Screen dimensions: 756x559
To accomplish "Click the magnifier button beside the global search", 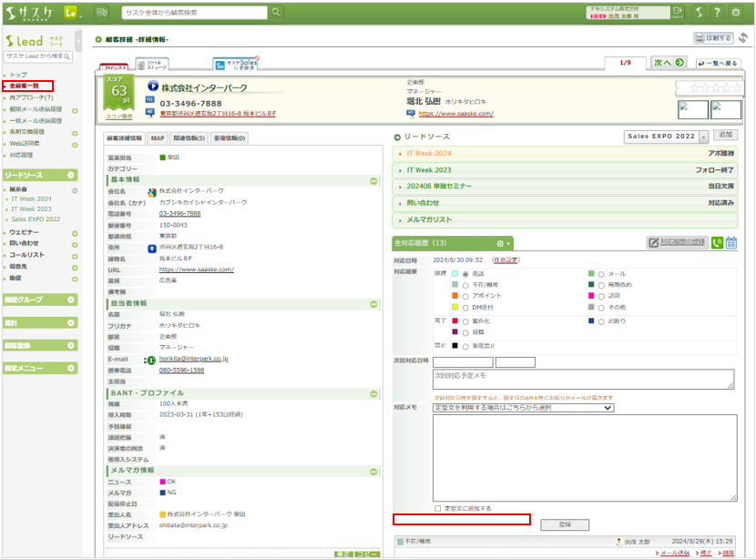I will [276, 12].
